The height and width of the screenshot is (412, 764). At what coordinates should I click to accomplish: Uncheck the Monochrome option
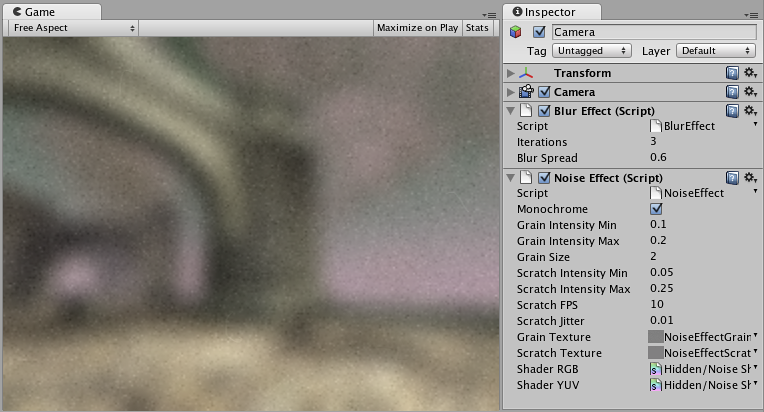[656, 209]
